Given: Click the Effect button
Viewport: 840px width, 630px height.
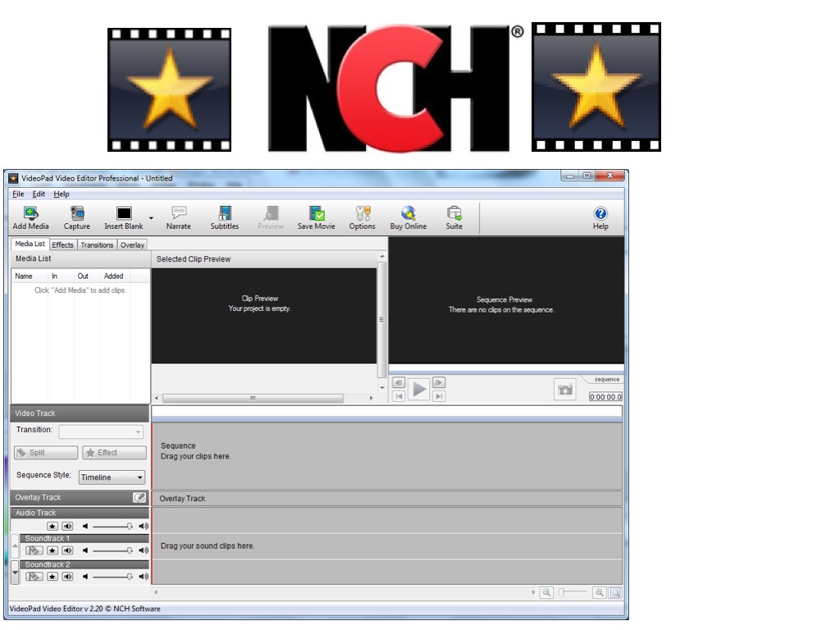Looking at the screenshot, I should point(114,453).
